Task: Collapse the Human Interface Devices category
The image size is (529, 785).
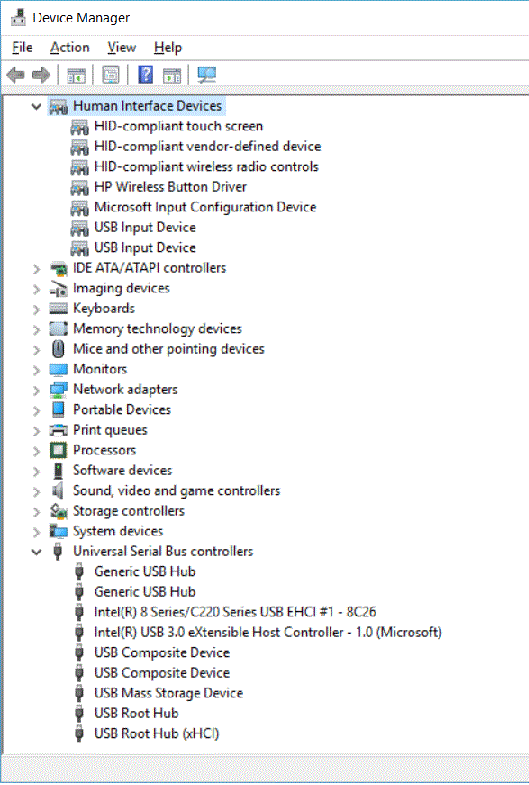Action: tap(36, 106)
